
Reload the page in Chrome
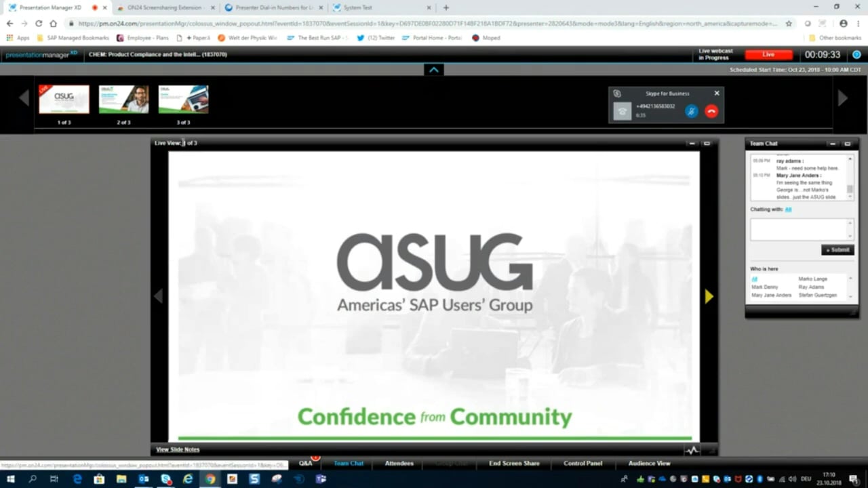38,23
